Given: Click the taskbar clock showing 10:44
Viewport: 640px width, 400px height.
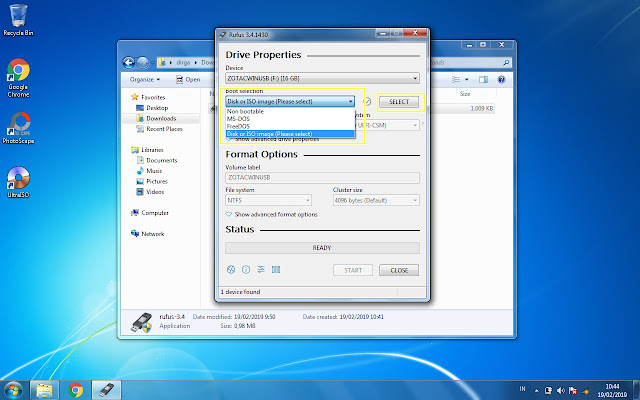Looking at the screenshot, I should [612, 391].
